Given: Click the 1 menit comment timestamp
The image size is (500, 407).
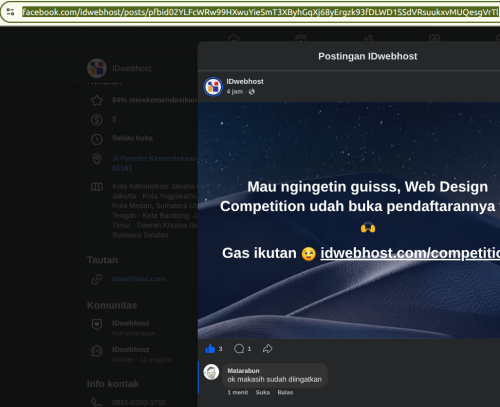Looking at the screenshot, I should [x=238, y=393].
